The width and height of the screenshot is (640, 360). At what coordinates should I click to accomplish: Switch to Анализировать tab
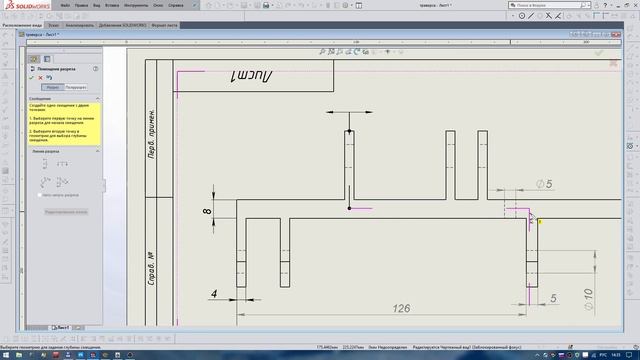coord(80,25)
